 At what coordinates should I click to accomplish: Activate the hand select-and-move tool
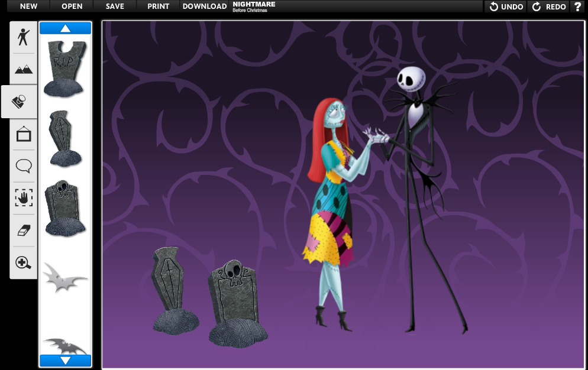(24, 197)
